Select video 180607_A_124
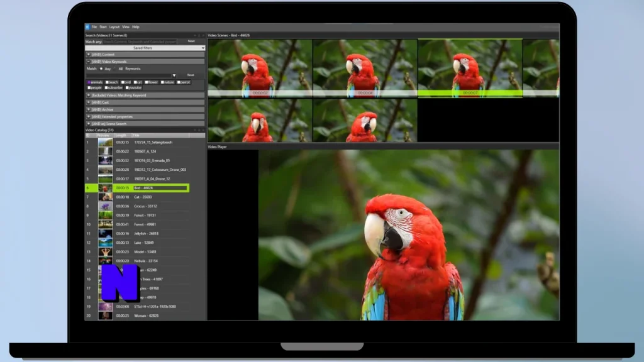This screenshot has height=362, width=644. pyautogui.click(x=137, y=151)
